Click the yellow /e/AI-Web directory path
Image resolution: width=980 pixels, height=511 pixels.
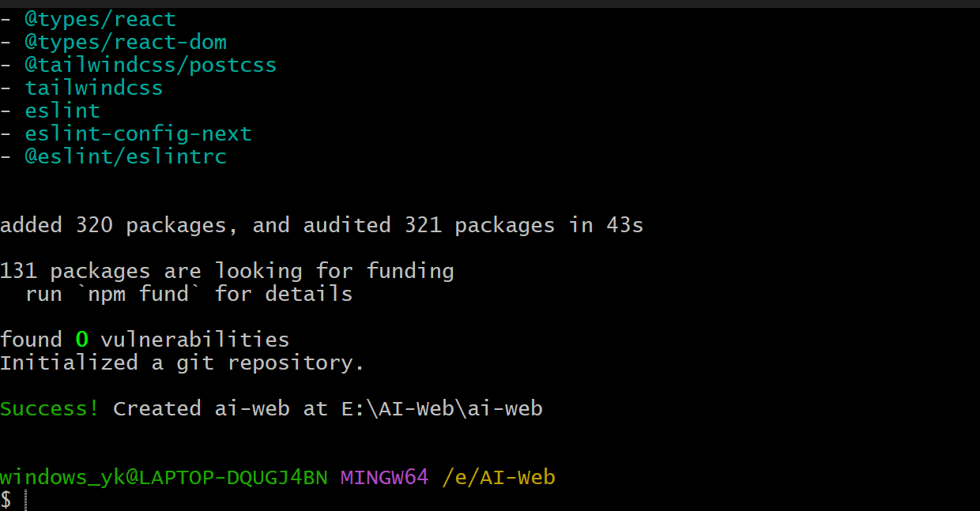pos(499,478)
